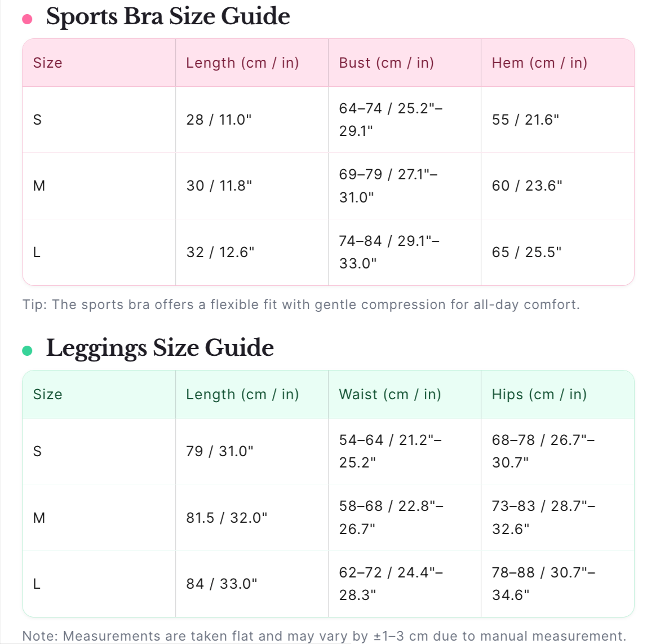The width and height of the screenshot is (647, 644).
Task: Click sports bra L hem 65 / 25.5" cell
Action: [526, 252]
